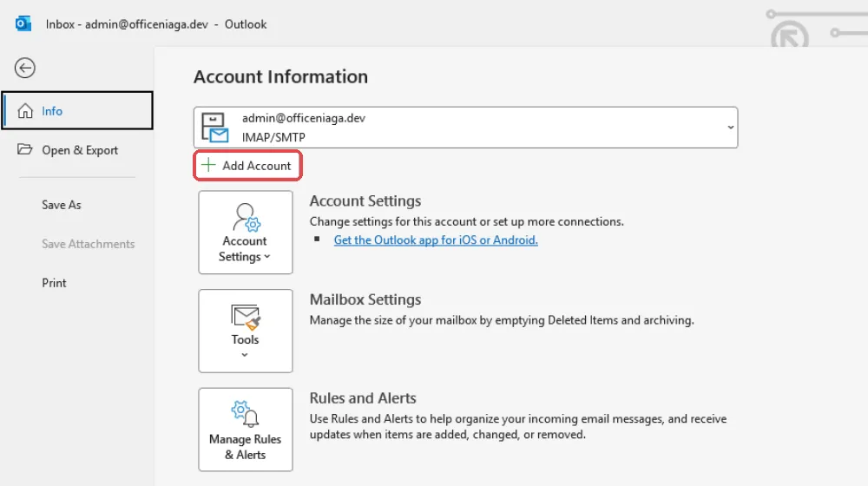The width and height of the screenshot is (868, 486).
Task: Click the green plus icon on Add Account
Action: 208,165
